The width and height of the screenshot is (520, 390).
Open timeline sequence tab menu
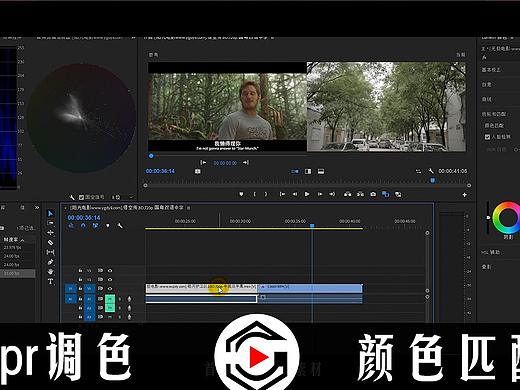tap(188, 208)
